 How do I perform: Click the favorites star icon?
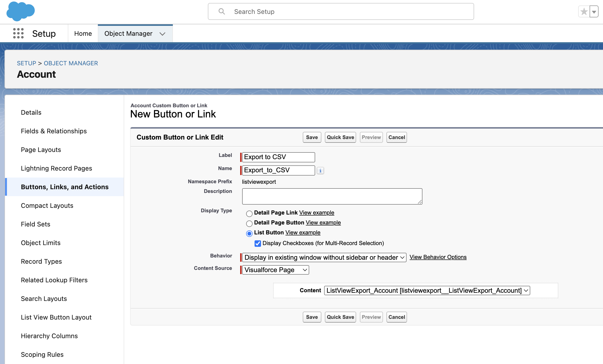(584, 12)
